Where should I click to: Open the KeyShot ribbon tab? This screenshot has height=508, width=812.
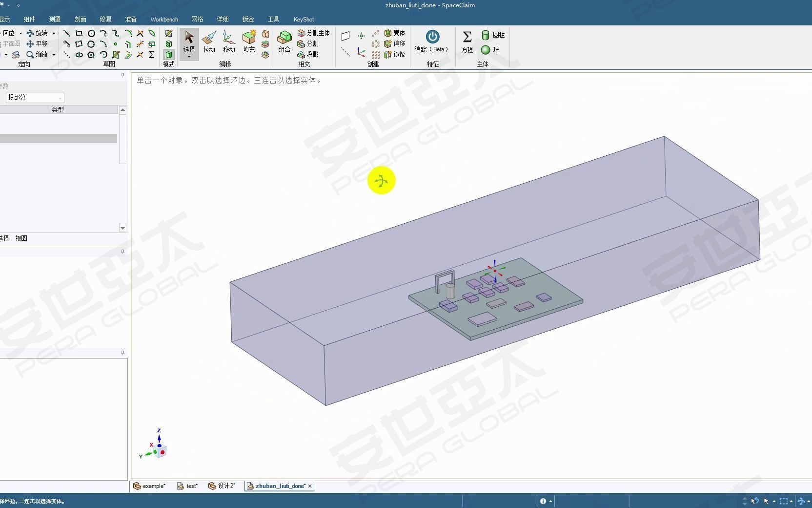coord(304,20)
